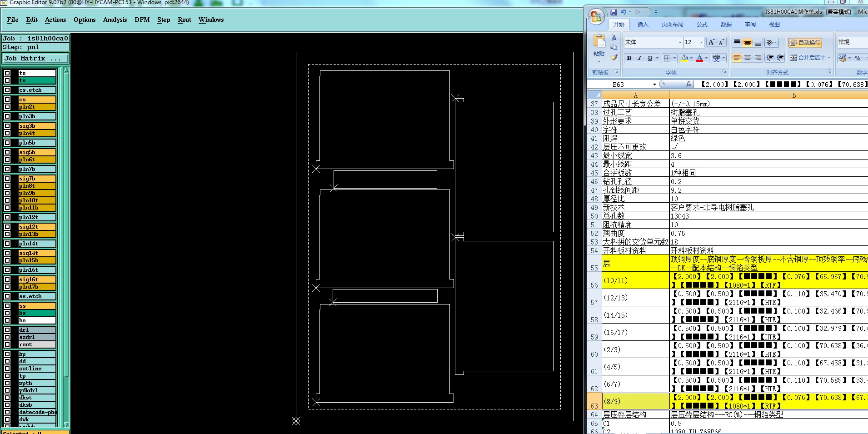Open the font size dropdown showing 12
868x434 pixels.
(701, 42)
